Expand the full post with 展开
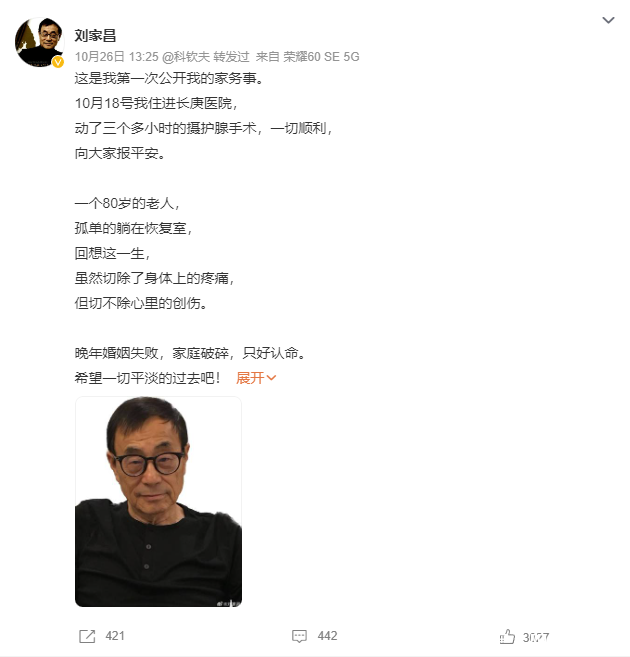This screenshot has height=657, width=630. [250, 378]
